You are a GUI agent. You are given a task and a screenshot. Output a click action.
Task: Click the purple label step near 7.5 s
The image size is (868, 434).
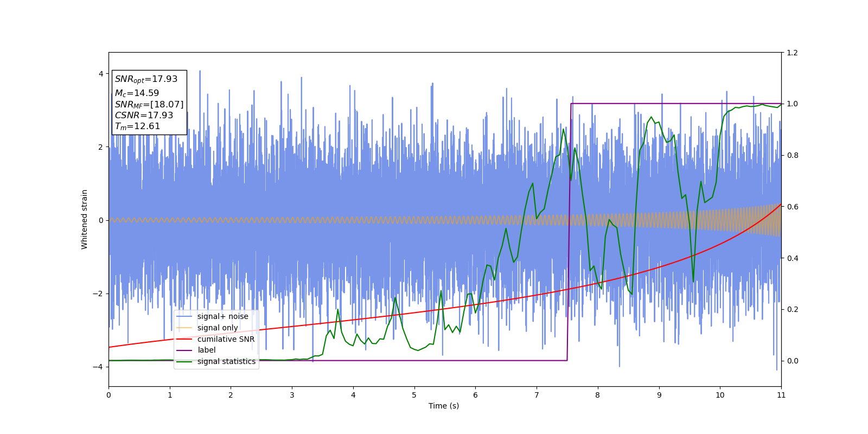coord(569,232)
